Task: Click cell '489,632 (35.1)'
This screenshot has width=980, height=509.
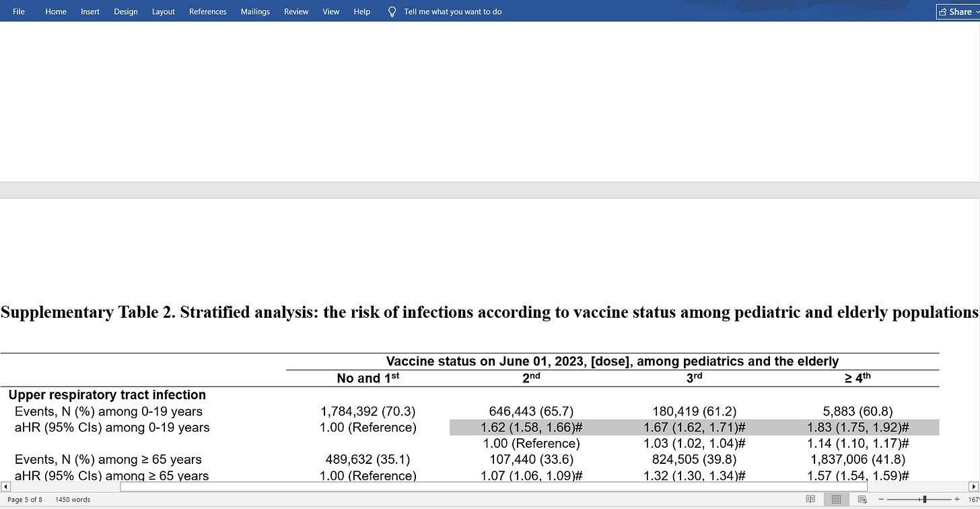Action: click(368, 460)
